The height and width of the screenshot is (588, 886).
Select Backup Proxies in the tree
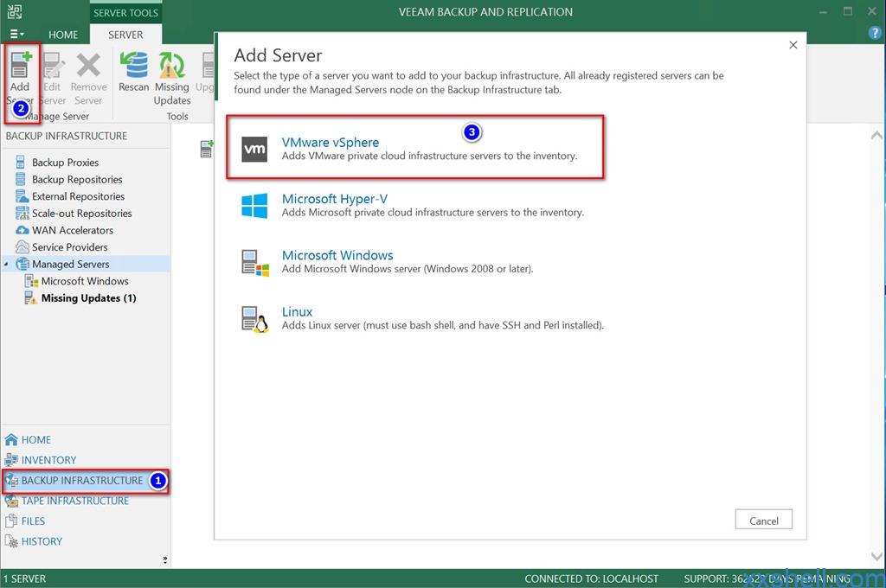[66, 163]
